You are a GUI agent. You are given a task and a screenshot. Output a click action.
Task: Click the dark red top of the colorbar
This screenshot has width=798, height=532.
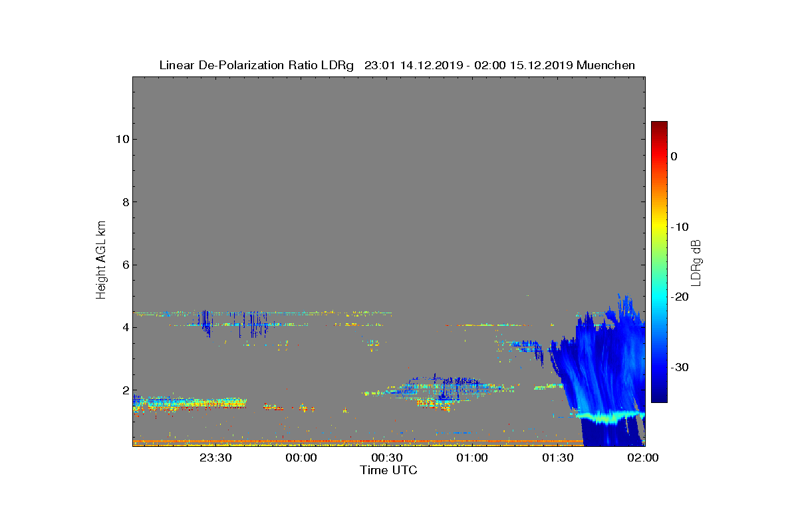pyautogui.click(x=659, y=126)
